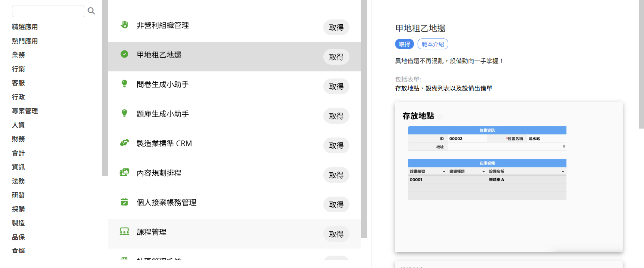Viewport: 644px width, 268px height.
Task: Open the 設備名稱 column dropdown arrow
Action: tap(563, 172)
